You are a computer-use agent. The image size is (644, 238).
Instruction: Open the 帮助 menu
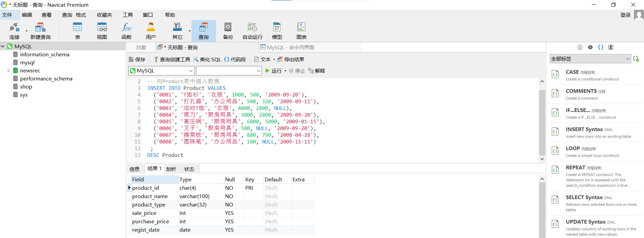coord(170,15)
